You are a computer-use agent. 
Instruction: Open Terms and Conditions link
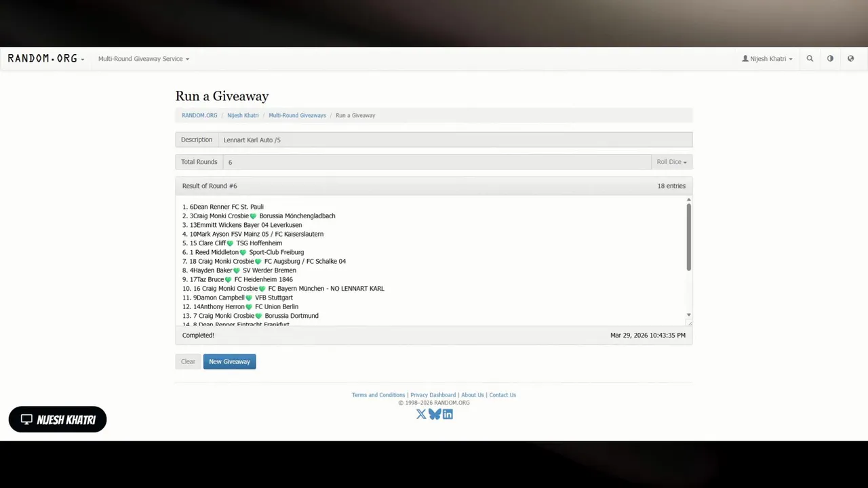point(378,395)
